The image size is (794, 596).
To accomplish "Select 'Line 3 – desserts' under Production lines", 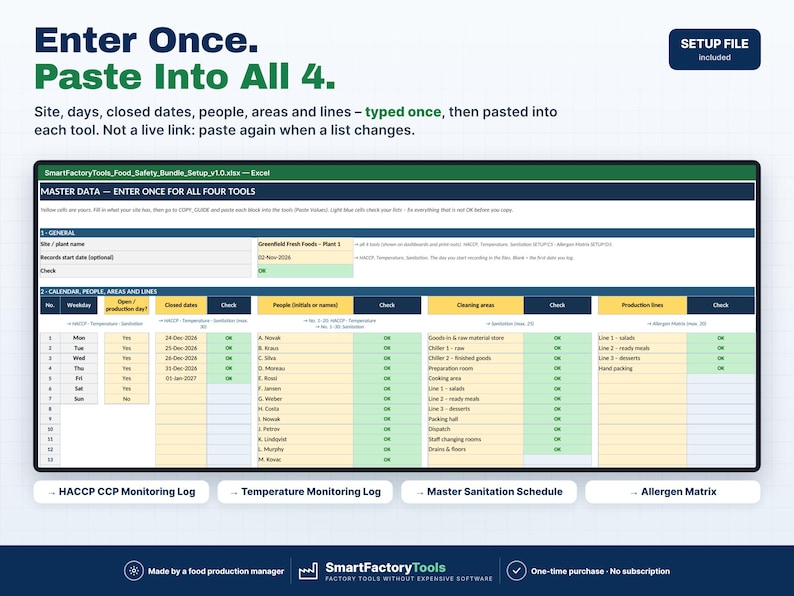I will (x=642, y=358).
